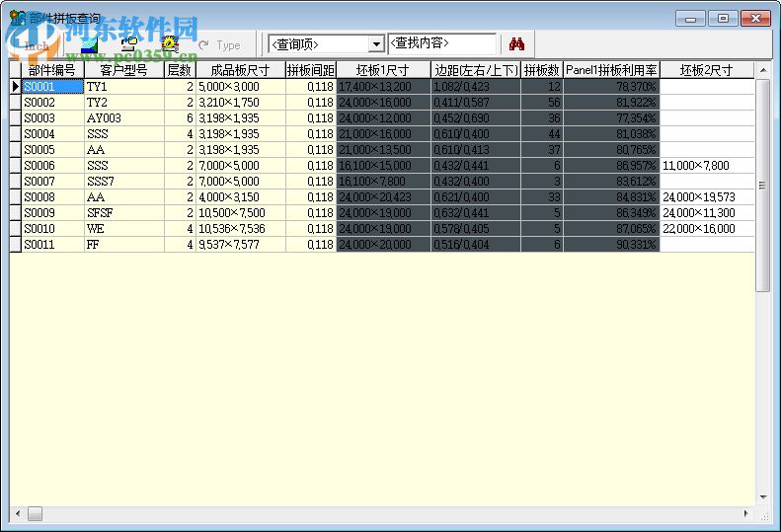Click the binoculars search icon
Screen dimensions: 781x532
(x=517, y=44)
